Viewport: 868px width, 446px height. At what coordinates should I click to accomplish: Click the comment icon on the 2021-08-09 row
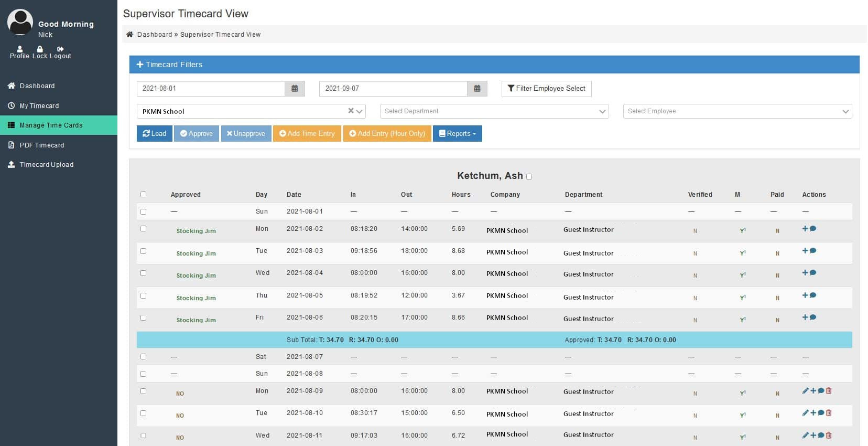pos(821,391)
